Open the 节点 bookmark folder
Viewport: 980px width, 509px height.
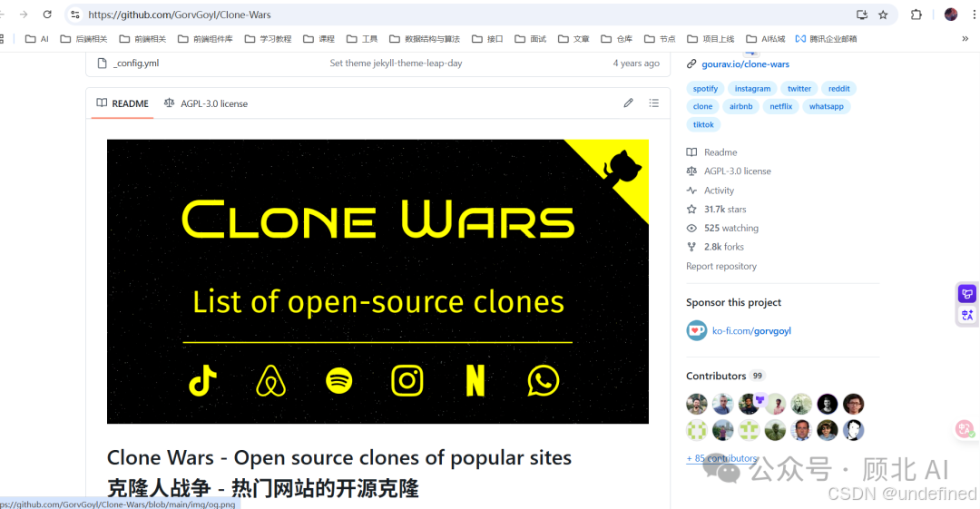(x=660, y=39)
